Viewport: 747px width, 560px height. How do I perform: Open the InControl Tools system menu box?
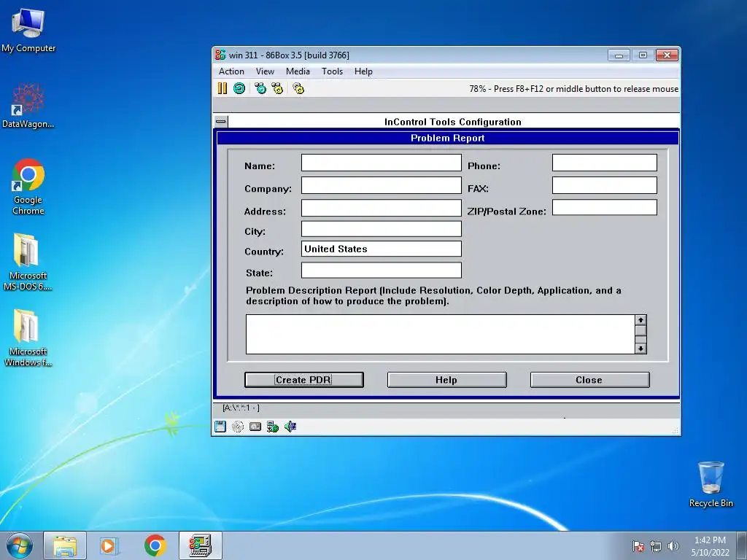(221, 122)
